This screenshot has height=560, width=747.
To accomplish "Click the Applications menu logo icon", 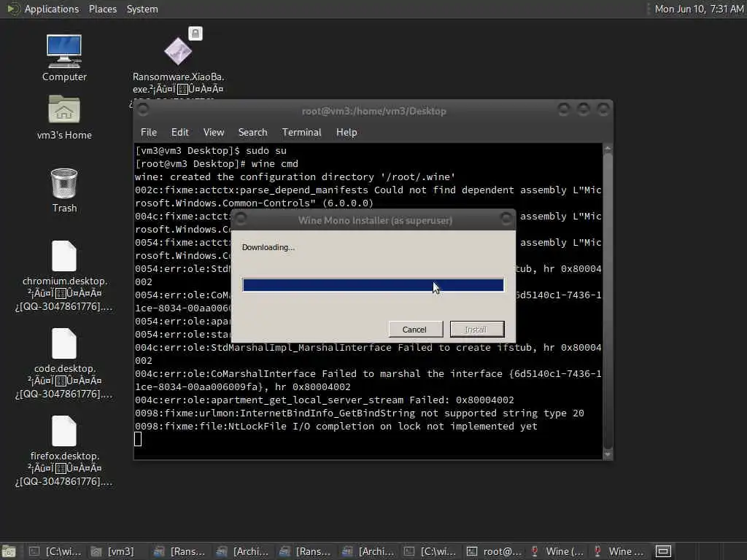I will pyautogui.click(x=12, y=9).
